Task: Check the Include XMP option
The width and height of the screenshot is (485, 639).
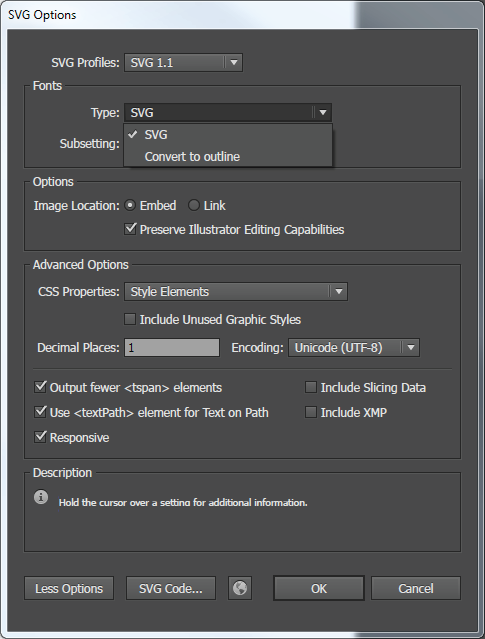Action: [311, 412]
